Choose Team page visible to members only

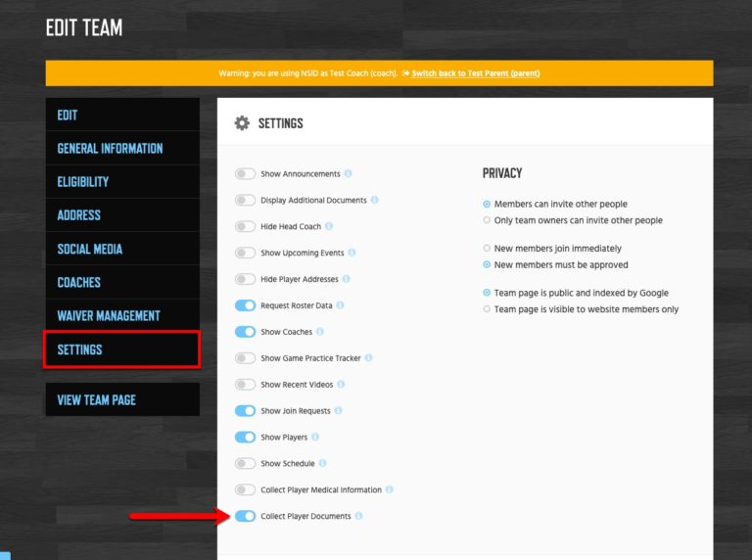487,309
